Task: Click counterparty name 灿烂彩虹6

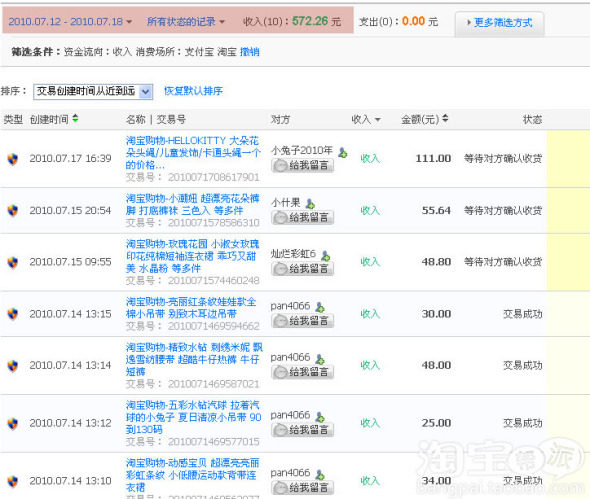Action: point(293,254)
